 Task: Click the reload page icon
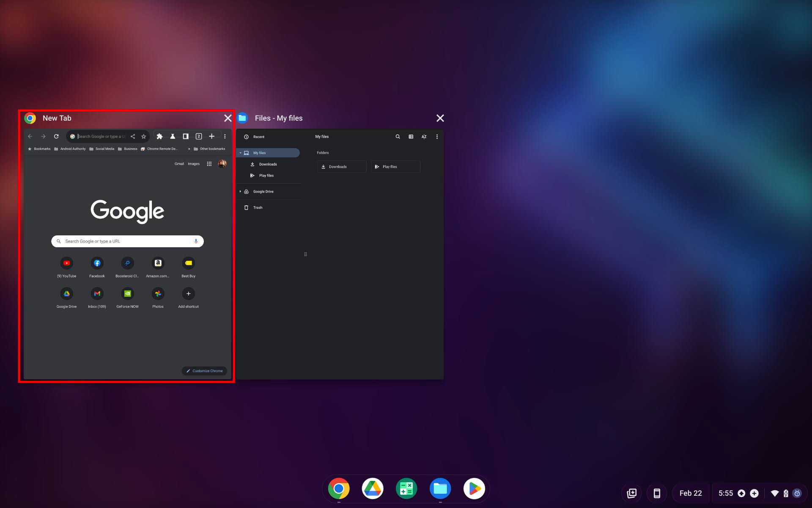pos(56,136)
